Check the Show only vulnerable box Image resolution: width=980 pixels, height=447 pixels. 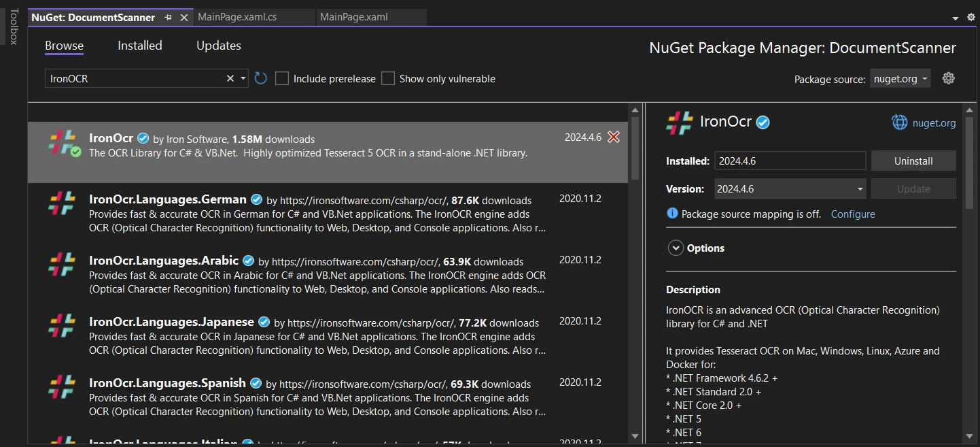(388, 78)
